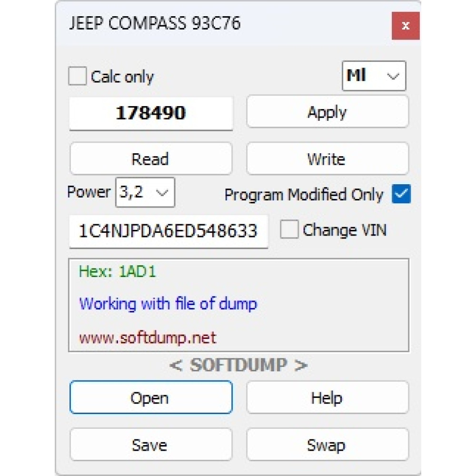
Task: Click the VIN field 1C4NJPDA6ED548633
Action: click(169, 231)
